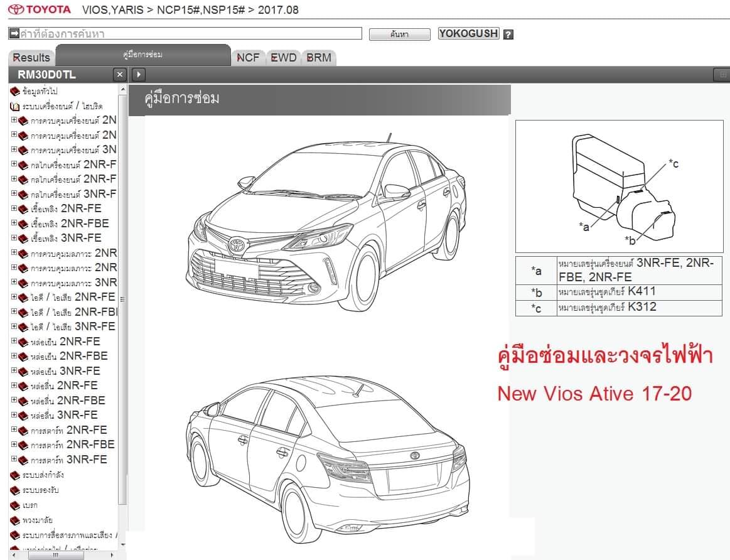Open the help question mark icon
Viewport: 730px width, 560px height.
point(508,35)
